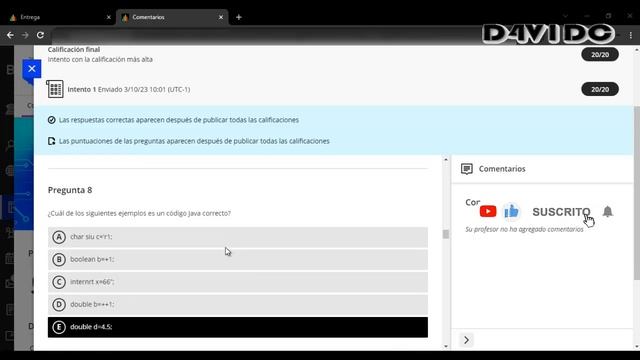Close the Entrega tab

(x=109, y=17)
